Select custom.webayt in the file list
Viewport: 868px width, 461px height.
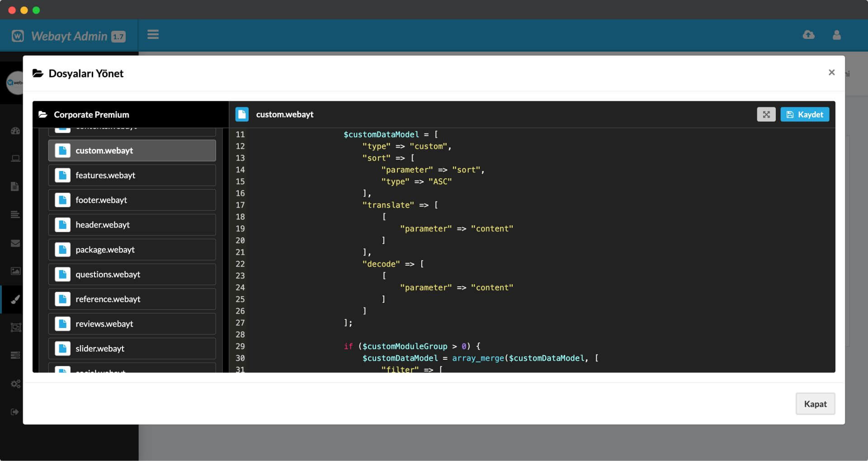tap(132, 151)
